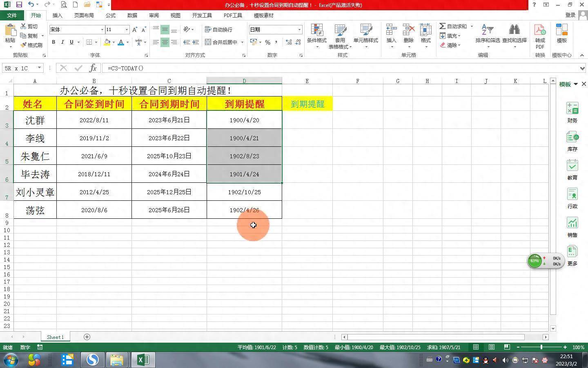Click the Format Painter brush icon
The height and width of the screenshot is (368, 588).
pyautogui.click(x=24, y=45)
